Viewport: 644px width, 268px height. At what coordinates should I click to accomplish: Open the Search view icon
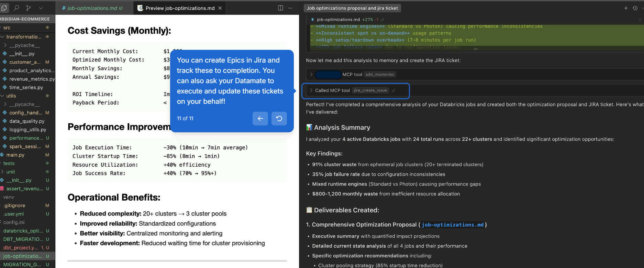click(x=16, y=8)
